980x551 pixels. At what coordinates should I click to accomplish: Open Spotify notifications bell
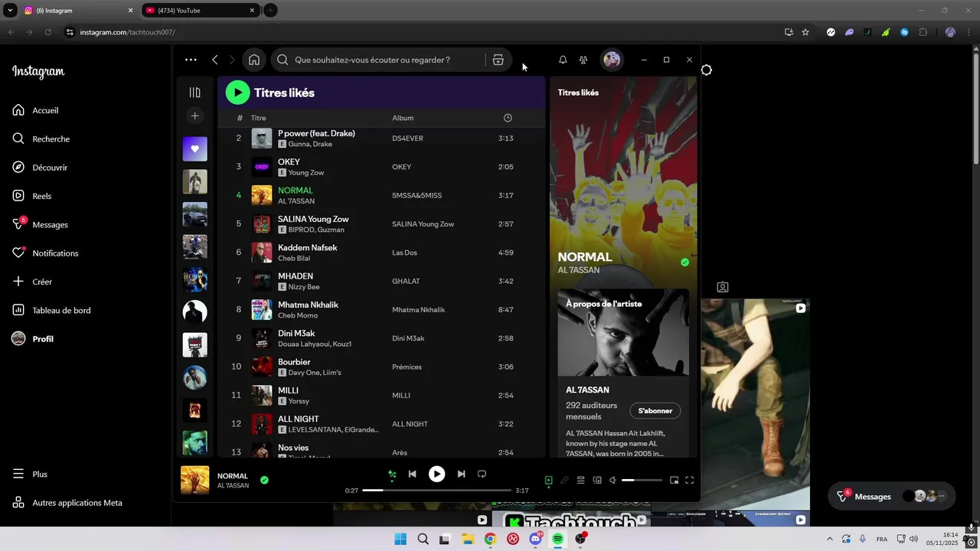(x=563, y=60)
